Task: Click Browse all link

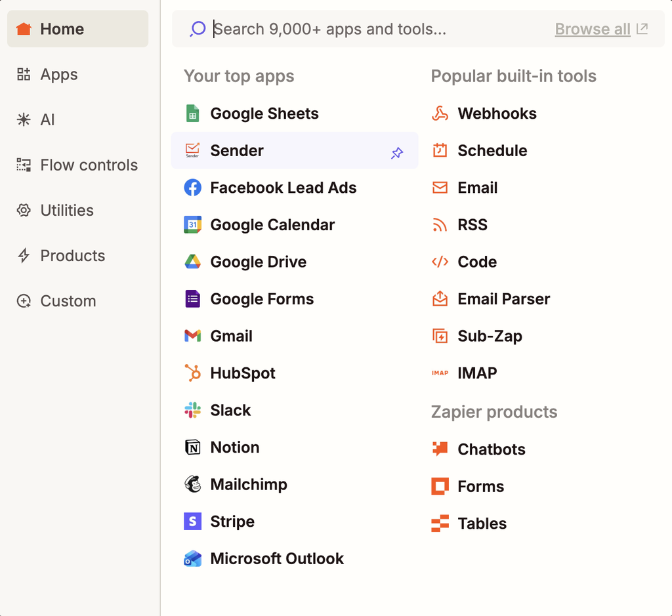Action: click(593, 29)
